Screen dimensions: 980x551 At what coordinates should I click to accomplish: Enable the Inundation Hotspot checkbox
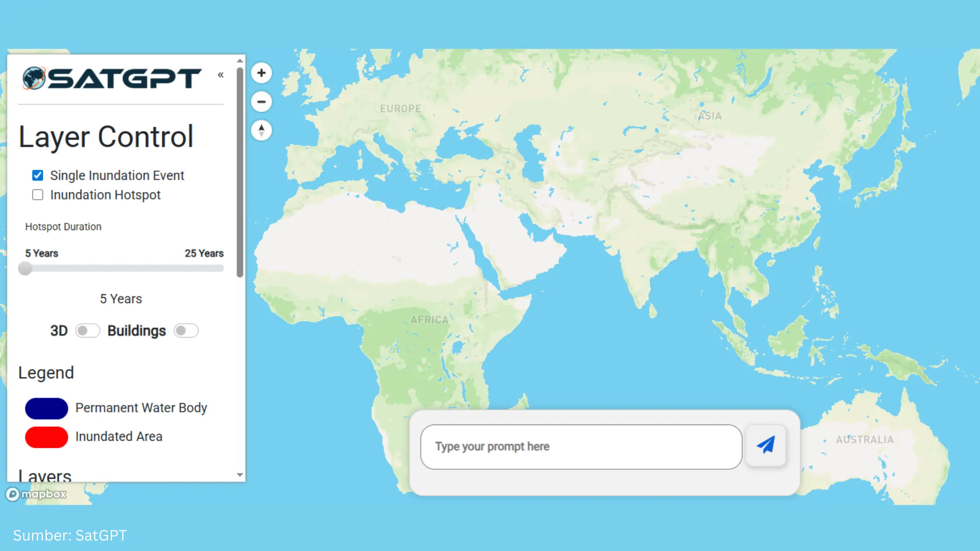[x=38, y=195]
